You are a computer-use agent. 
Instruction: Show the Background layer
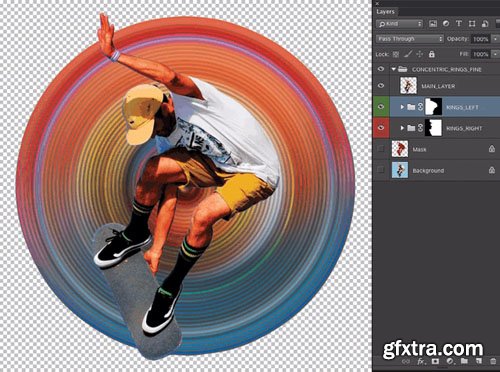pos(381,170)
